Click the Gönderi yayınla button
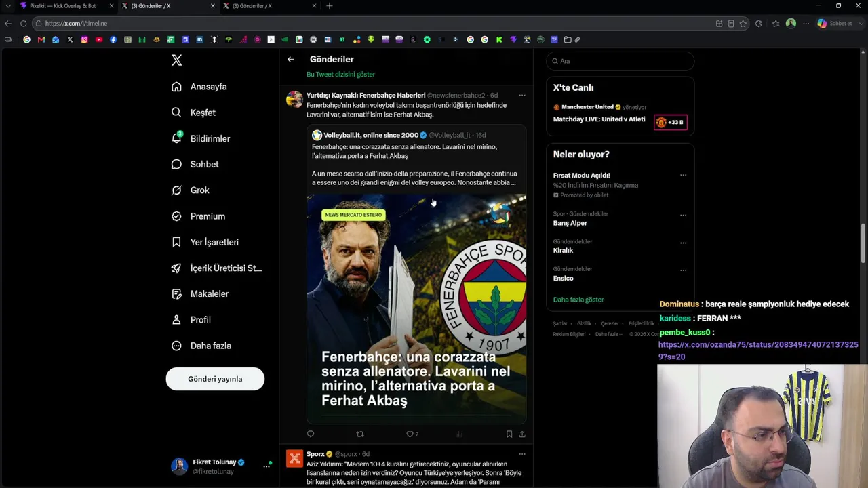Viewport: 868px width, 488px height. point(215,379)
